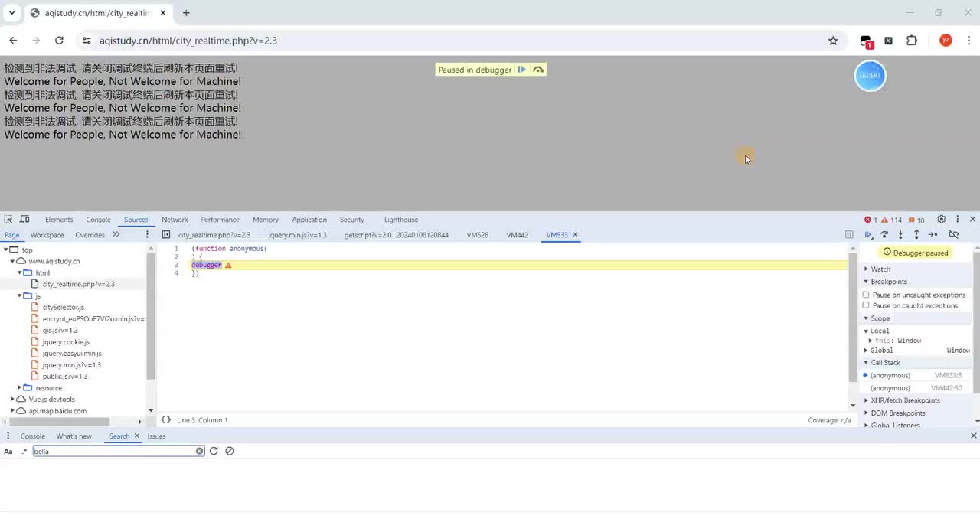This screenshot has width=980, height=522.
Task: Resume script execution in debugger toolbar
Action: click(868, 235)
